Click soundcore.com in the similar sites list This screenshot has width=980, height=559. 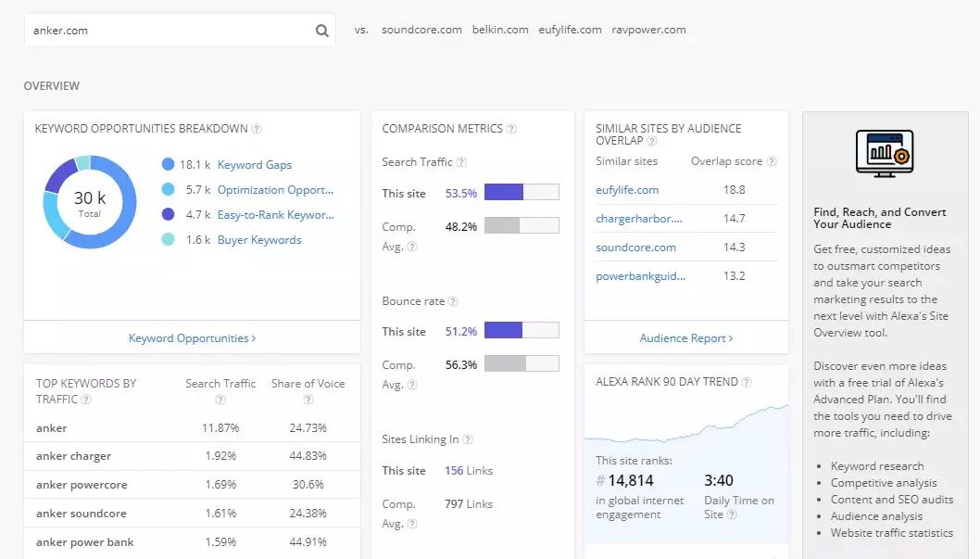tap(635, 248)
